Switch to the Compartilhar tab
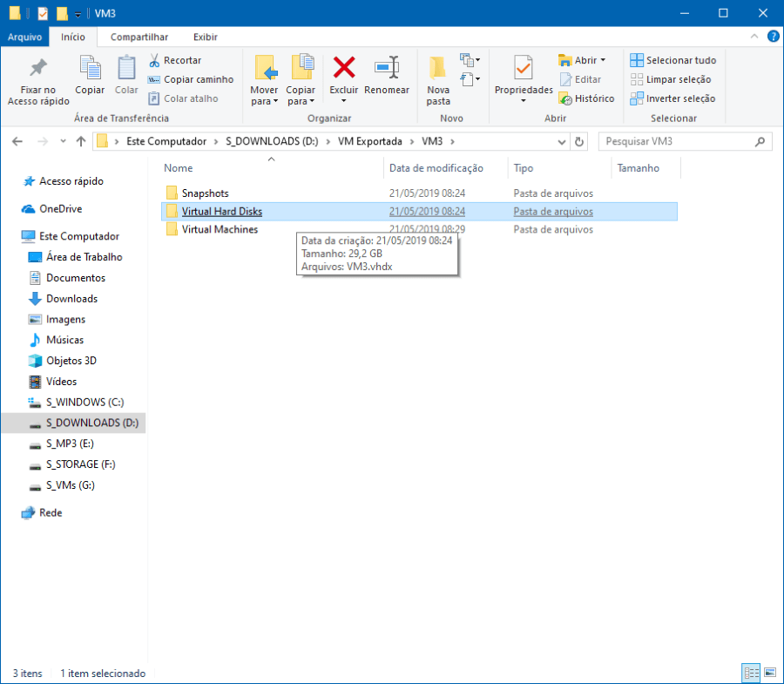Image resolution: width=784 pixels, height=684 pixels. 139,37
